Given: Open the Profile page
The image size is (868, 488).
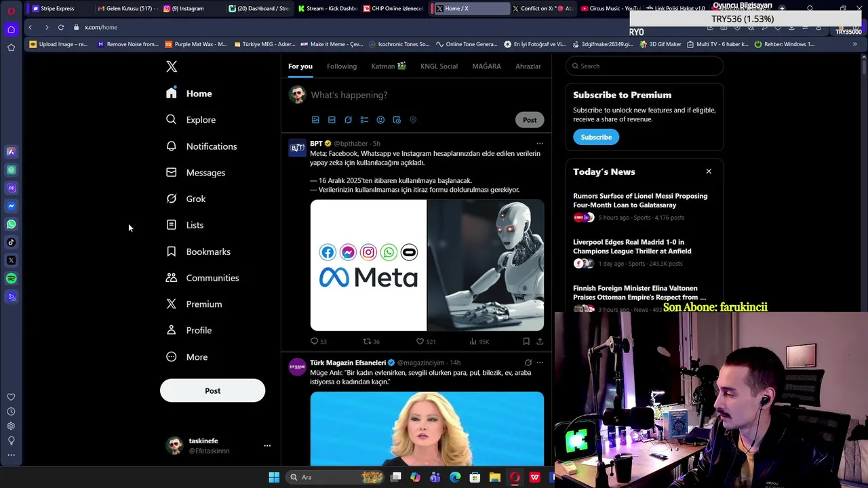Looking at the screenshot, I should 189,331.
